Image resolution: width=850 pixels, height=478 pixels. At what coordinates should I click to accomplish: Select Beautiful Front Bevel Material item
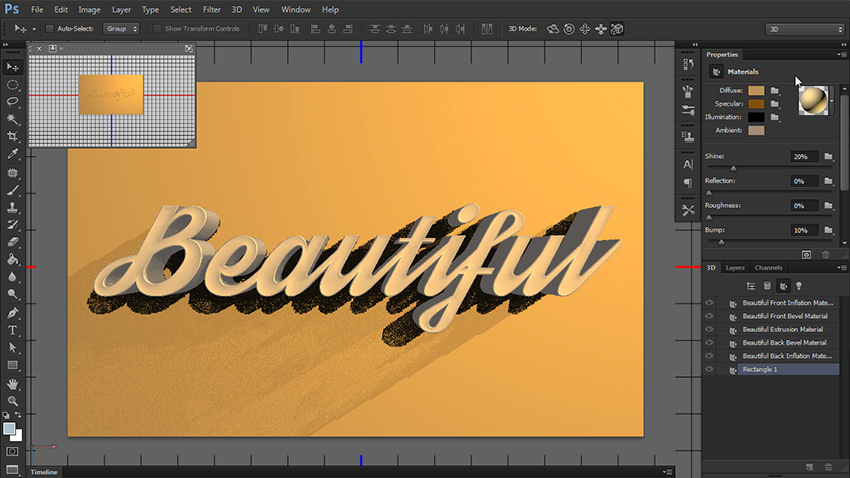pos(786,316)
